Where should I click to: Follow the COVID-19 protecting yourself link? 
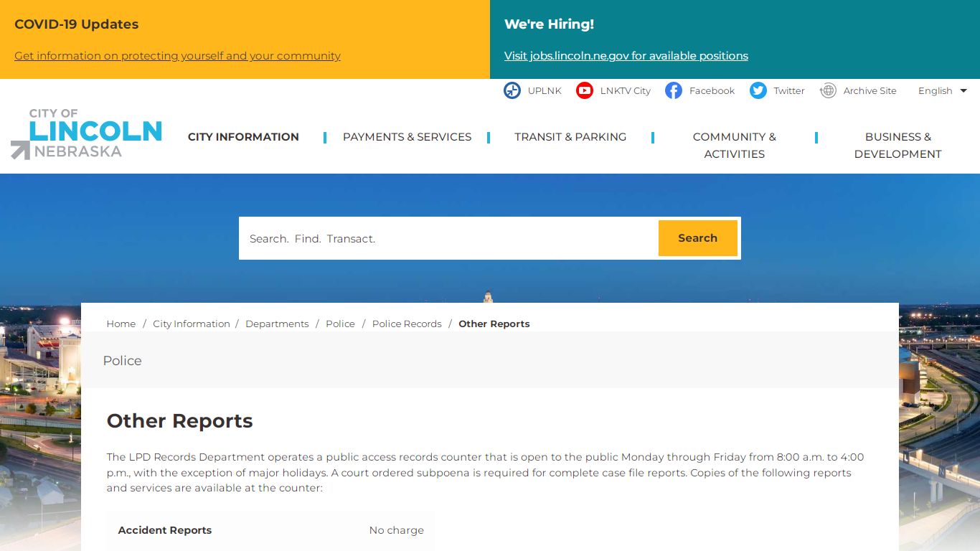coord(177,56)
